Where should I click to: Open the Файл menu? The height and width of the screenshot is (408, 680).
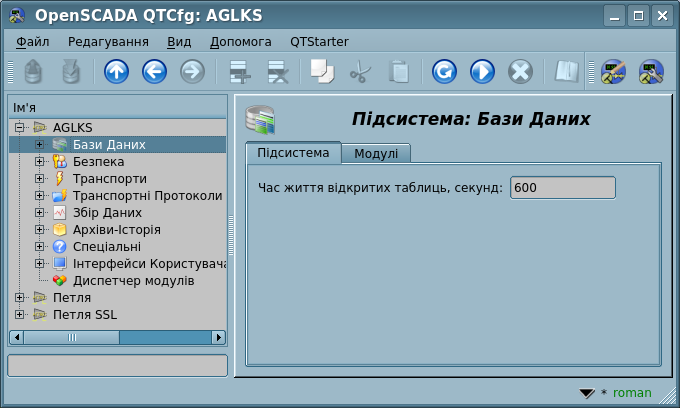[33, 42]
